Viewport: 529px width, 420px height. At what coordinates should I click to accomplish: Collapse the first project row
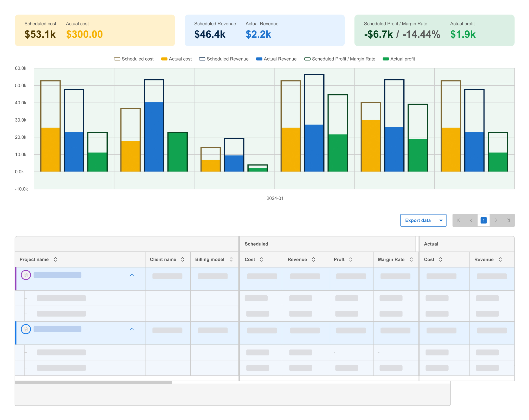(132, 275)
